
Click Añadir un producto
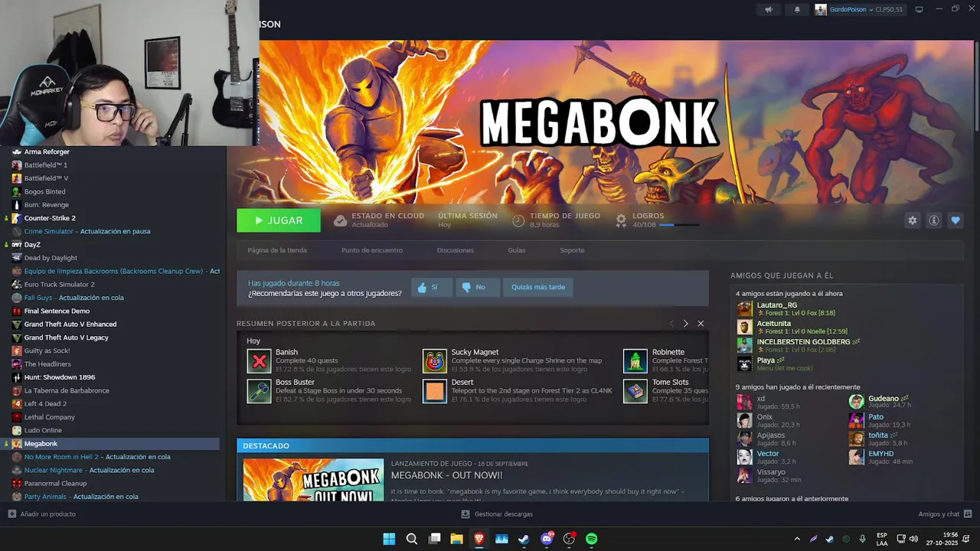click(x=42, y=514)
